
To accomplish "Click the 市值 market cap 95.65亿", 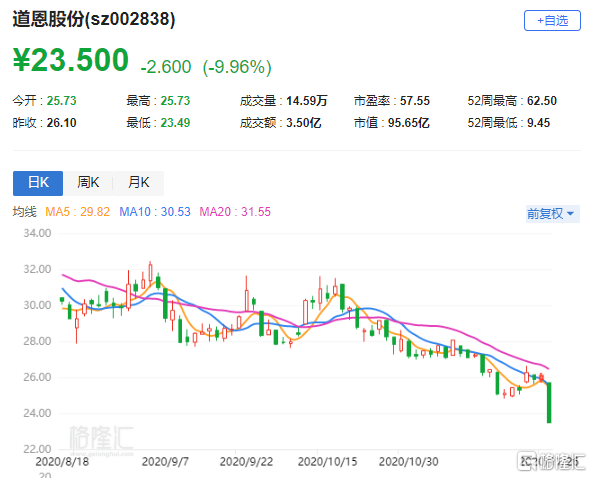I will click(409, 123).
